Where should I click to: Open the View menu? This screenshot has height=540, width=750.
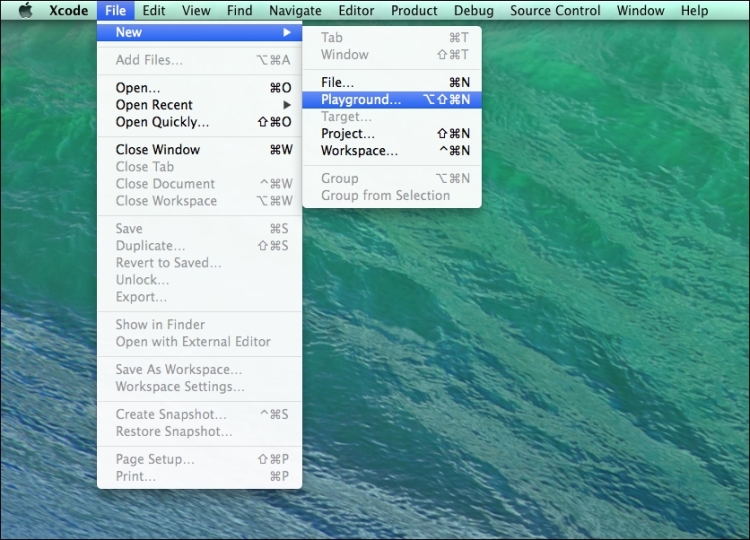(x=196, y=10)
